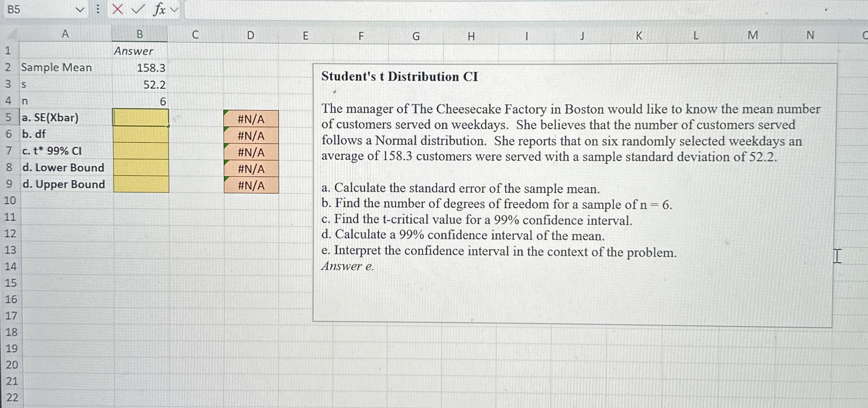Select column D header
868x408 pixels.
tap(250, 35)
